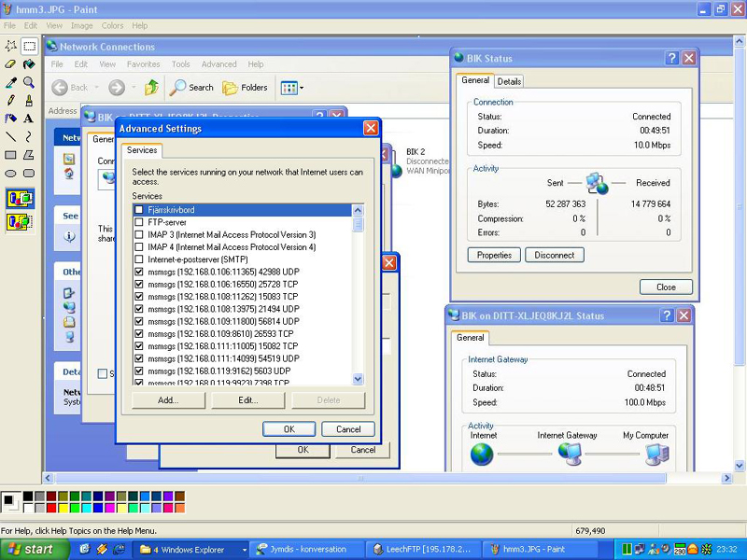Image resolution: width=747 pixels, height=560 pixels.
Task: Select the Rounded Rectangle tool
Action: coord(30,174)
